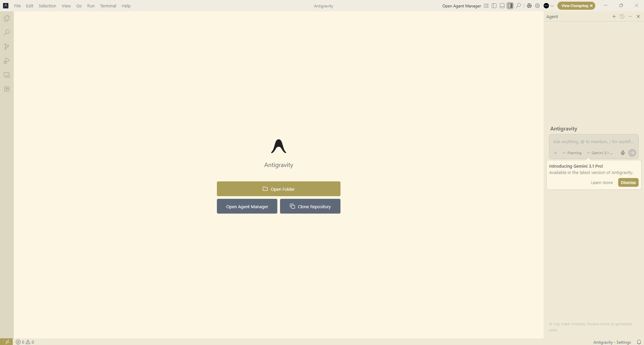Open Extensions view in activity bar
This screenshot has height=345, width=644.
click(7, 89)
